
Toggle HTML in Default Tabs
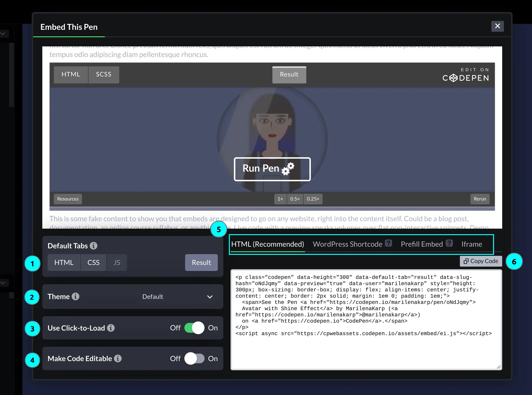64,263
